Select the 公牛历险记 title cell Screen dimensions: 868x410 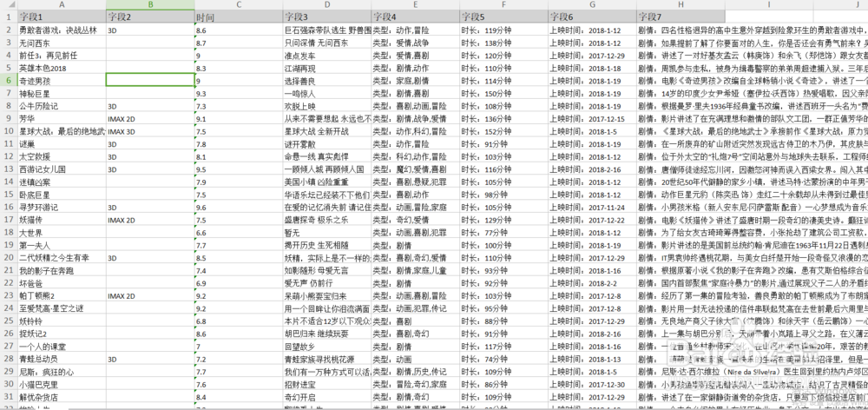tap(62, 106)
